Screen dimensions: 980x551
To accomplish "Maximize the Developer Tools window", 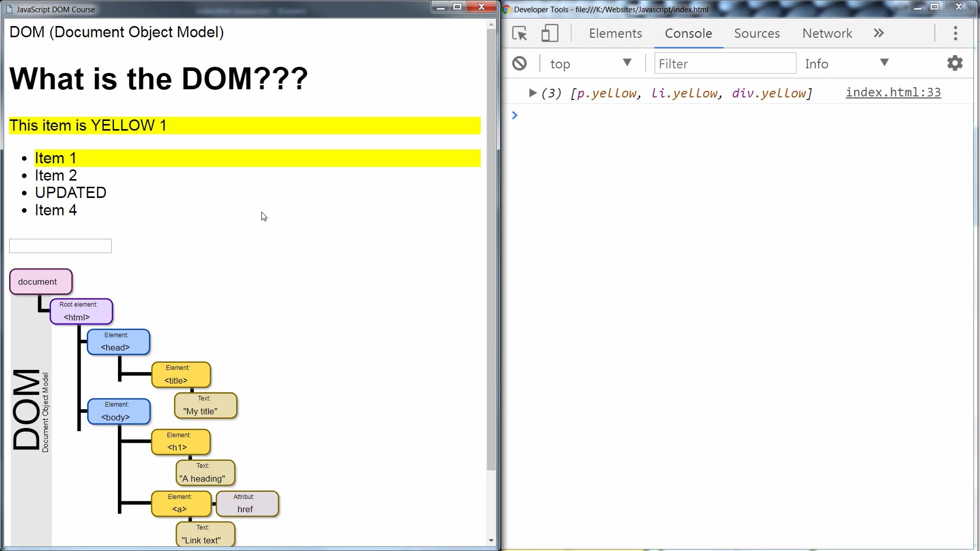I will tap(935, 7).
